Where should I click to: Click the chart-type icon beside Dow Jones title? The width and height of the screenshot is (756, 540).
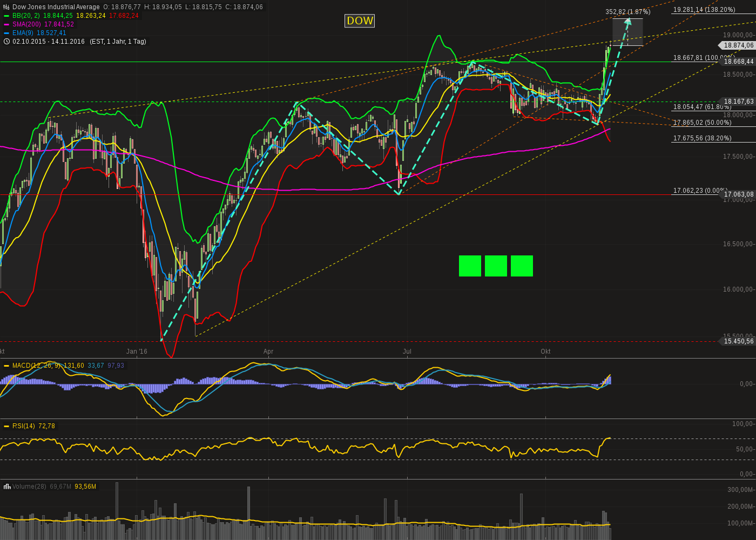pyautogui.click(x=6, y=7)
